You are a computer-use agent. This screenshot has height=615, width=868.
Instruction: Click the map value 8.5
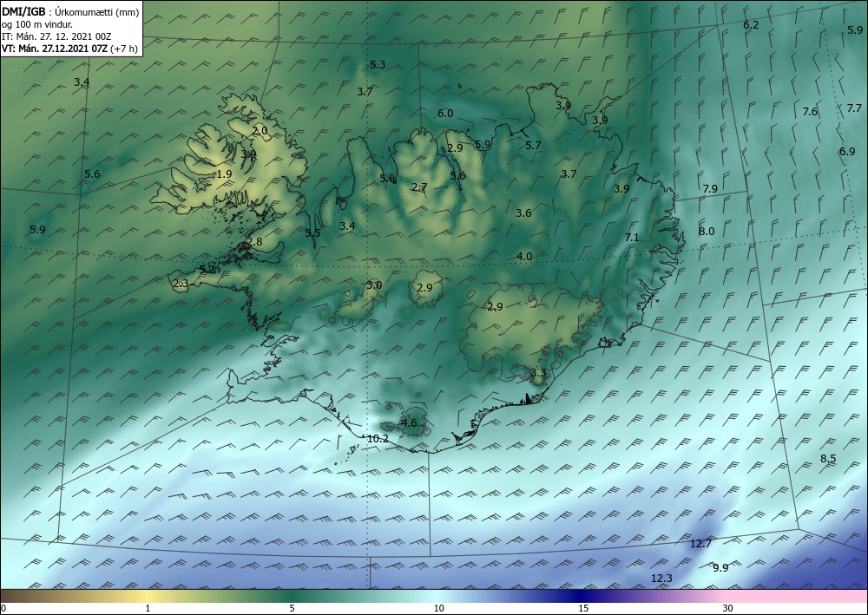pyautogui.click(x=828, y=459)
